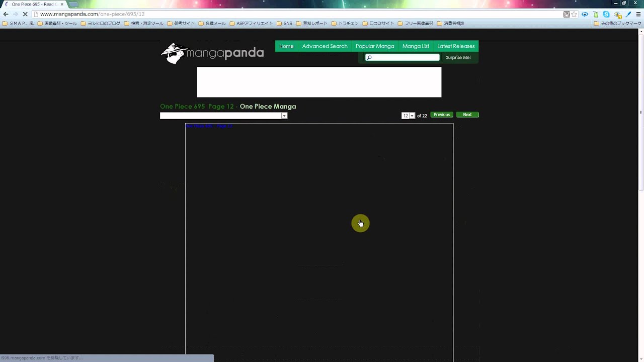The width and height of the screenshot is (644, 362).
Task: Open Latest Releases in navigation
Action: (x=456, y=46)
